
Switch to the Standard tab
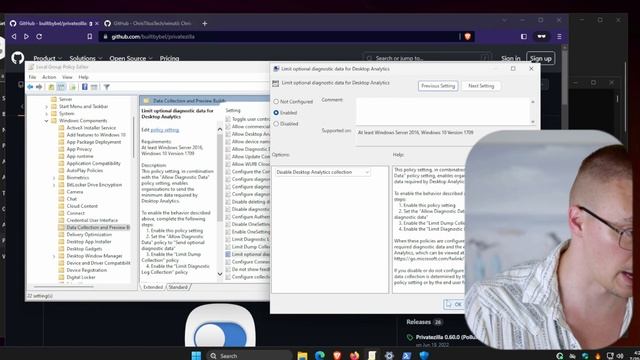[x=178, y=287]
